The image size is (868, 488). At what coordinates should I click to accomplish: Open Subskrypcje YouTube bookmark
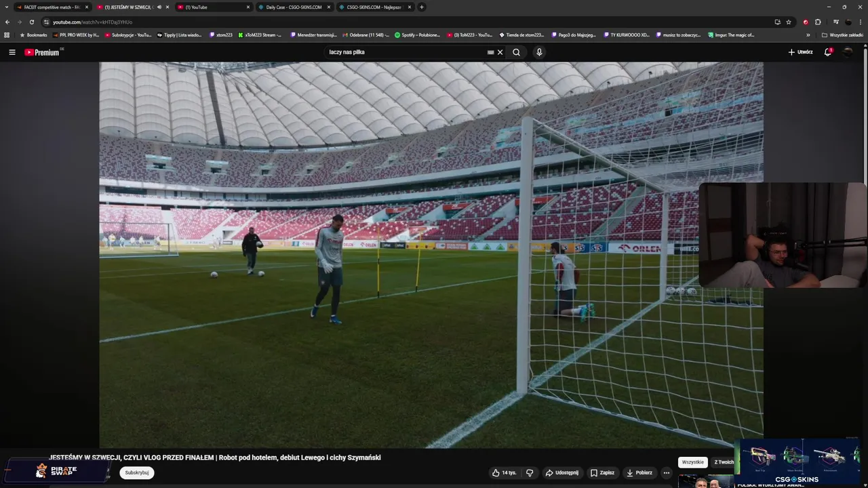coord(128,35)
